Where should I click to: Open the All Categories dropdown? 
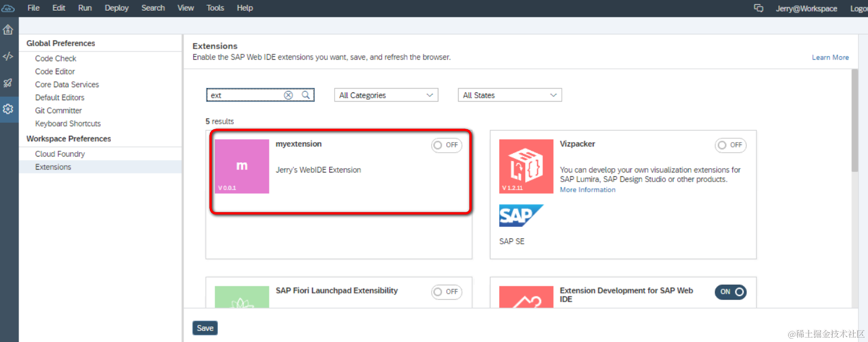[x=386, y=95]
